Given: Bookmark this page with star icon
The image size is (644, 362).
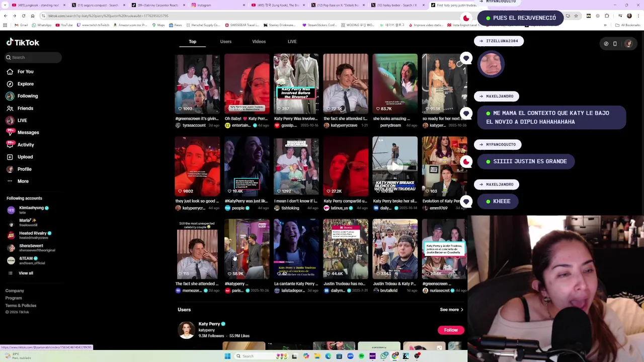Looking at the screenshot, I should (x=576, y=16).
